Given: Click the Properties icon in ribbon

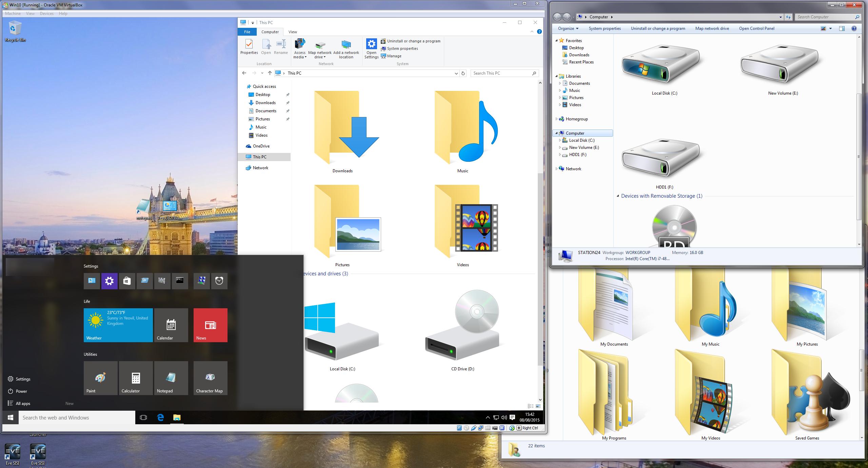Looking at the screenshot, I should [249, 44].
